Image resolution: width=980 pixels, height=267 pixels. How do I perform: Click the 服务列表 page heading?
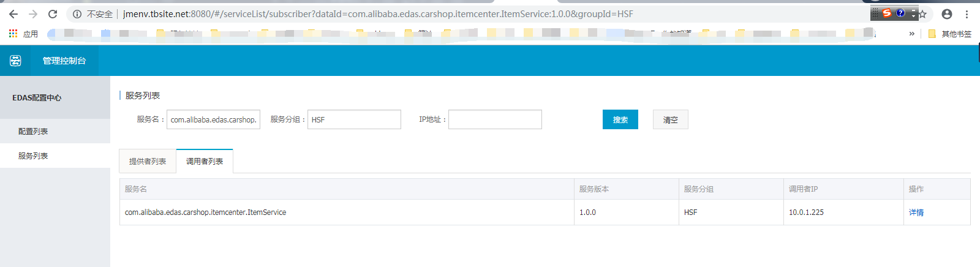[x=143, y=96]
